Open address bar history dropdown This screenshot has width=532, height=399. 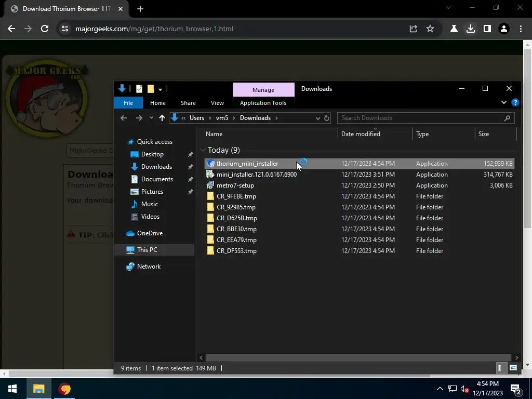(x=317, y=118)
